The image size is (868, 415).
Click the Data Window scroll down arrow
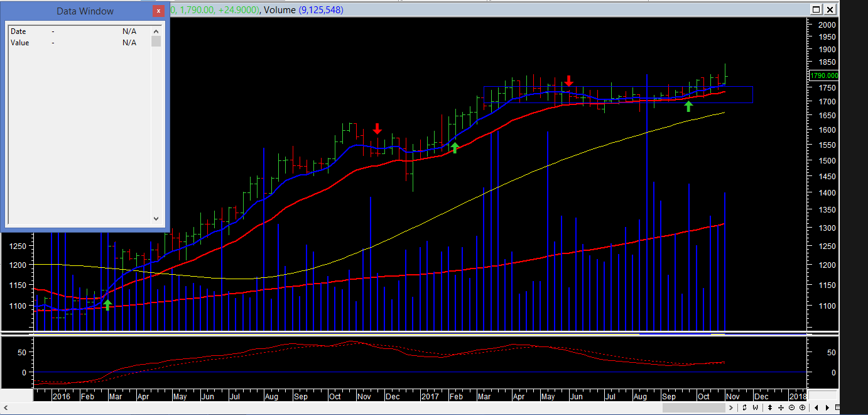[x=156, y=218]
